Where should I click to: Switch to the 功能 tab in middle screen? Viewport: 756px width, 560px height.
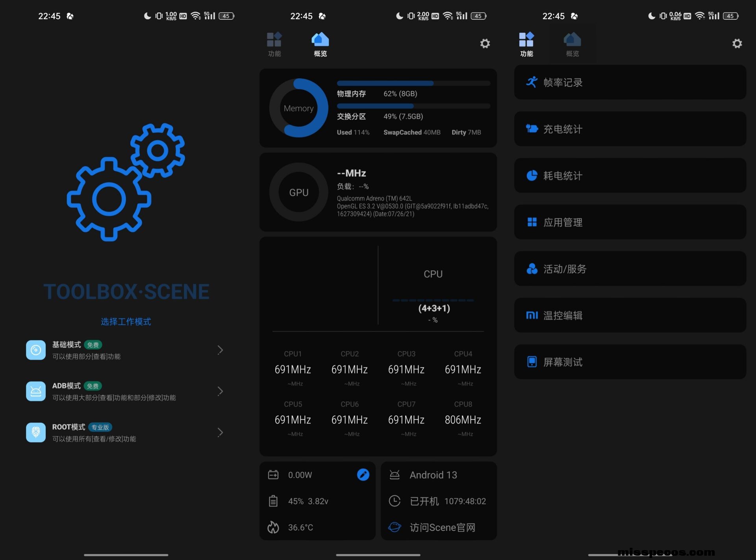[x=274, y=44]
